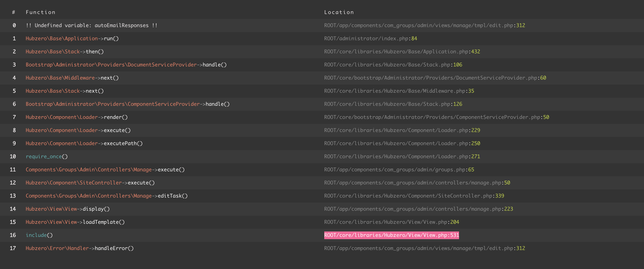Select Hubzero\Error\Handler->handleError() frame
This screenshot has height=269, width=644.
[80, 248]
